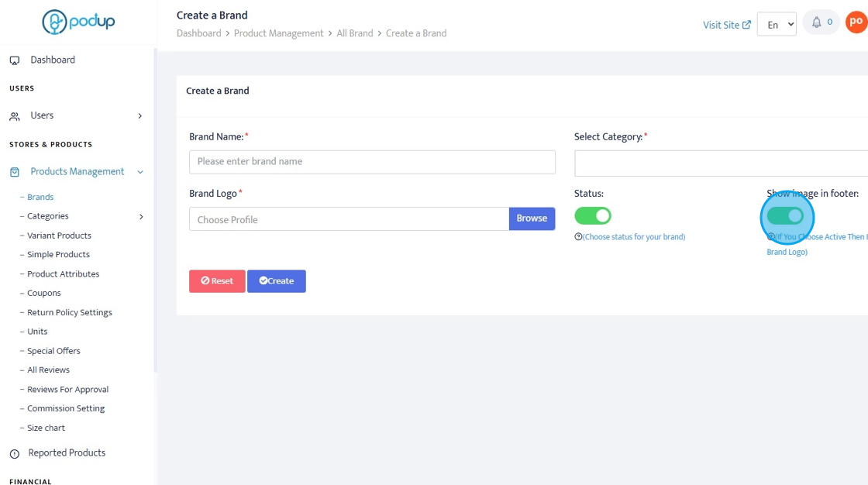Viewport: 868px width, 485px height.
Task: Open Brands in the sidebar
Action: pyautogui.click(x=40, y=198)
